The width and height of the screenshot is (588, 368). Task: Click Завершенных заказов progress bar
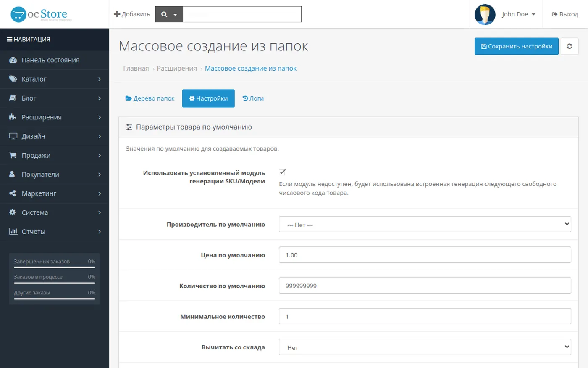coord(55,267)
